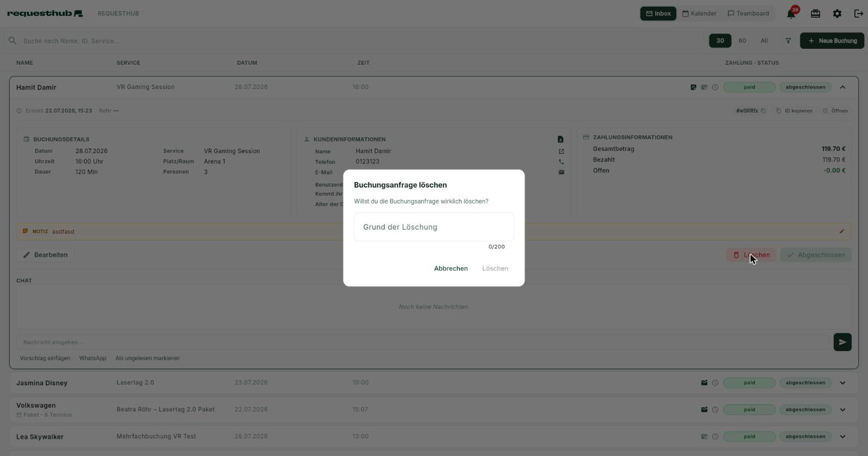Click the NAME column header
This screenshot has width=868, height=456.
24,63
